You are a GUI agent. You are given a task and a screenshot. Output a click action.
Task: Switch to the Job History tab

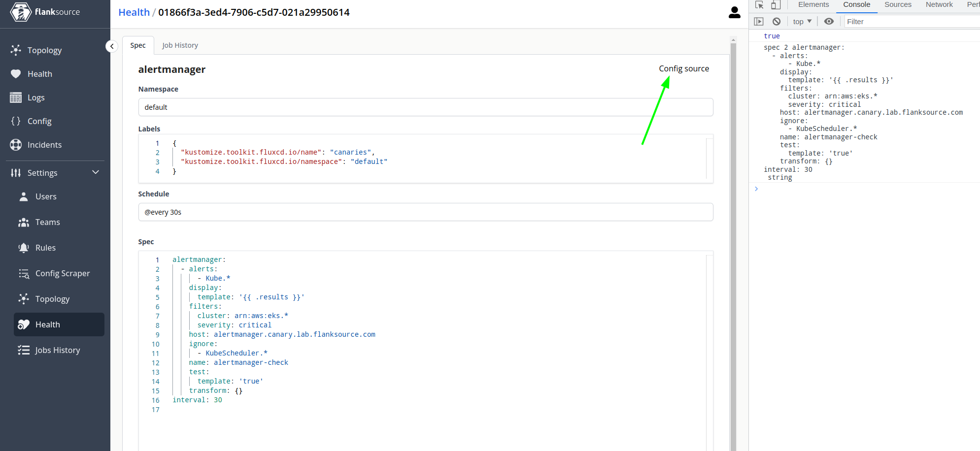(x=180, y=45)
